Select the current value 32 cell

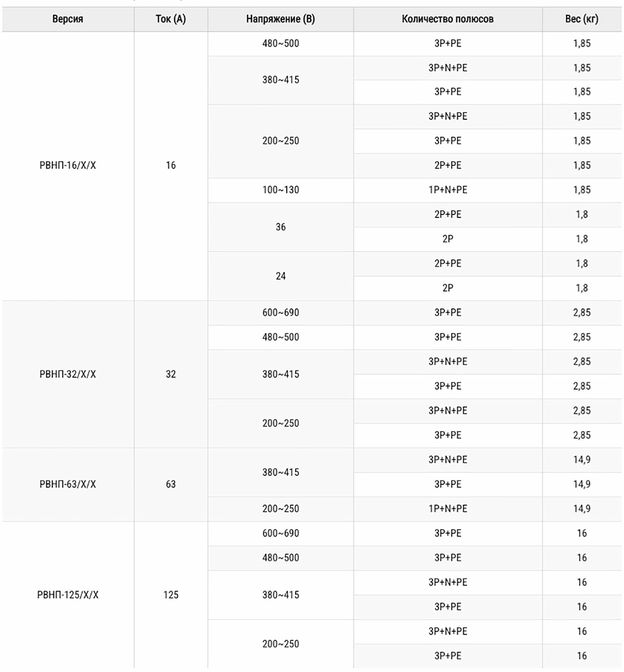pyautogui.click(x=171, y=374)
